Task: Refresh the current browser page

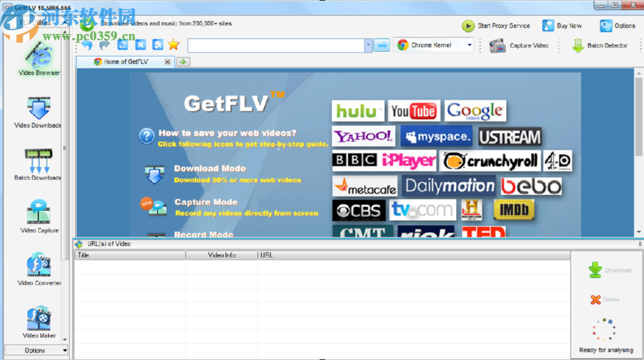Action: tap(123, 45)
